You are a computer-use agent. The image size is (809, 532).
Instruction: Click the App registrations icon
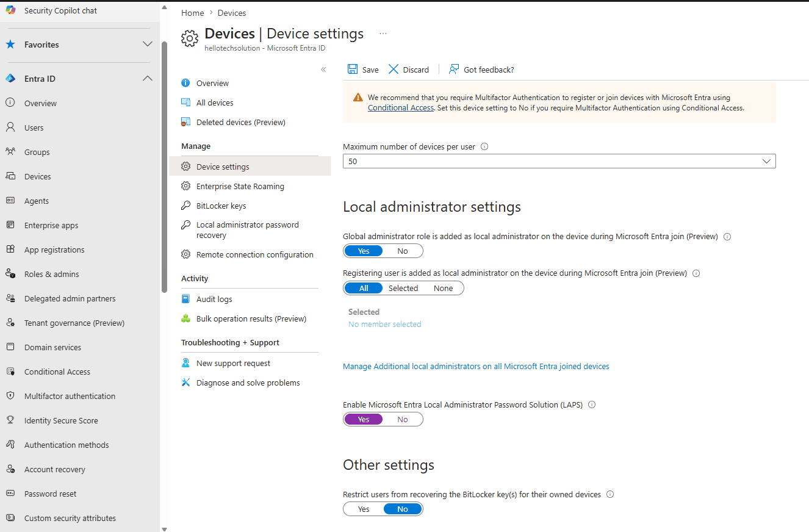[x=10, y=250]
